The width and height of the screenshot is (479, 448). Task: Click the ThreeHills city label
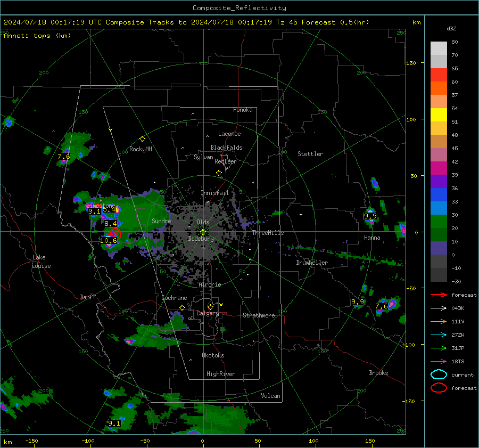(268, 233)
